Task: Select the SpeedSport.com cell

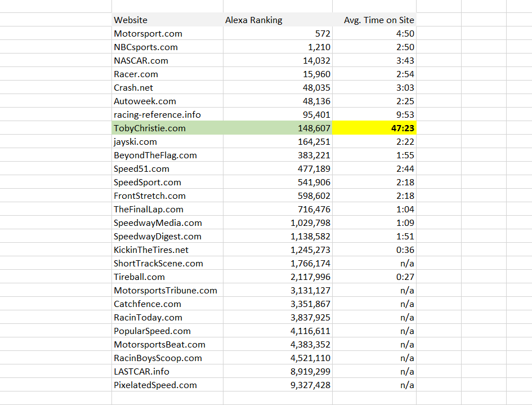Action: click(167, 183)
